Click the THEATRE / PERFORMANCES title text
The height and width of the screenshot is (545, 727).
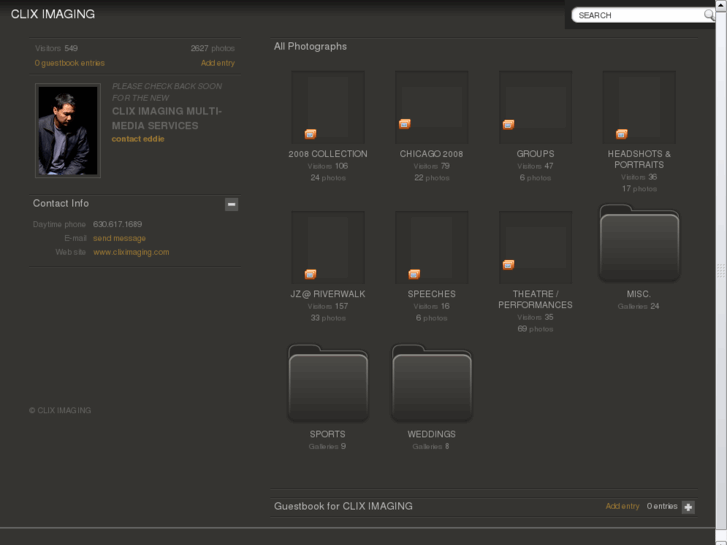tap(536, 299)
